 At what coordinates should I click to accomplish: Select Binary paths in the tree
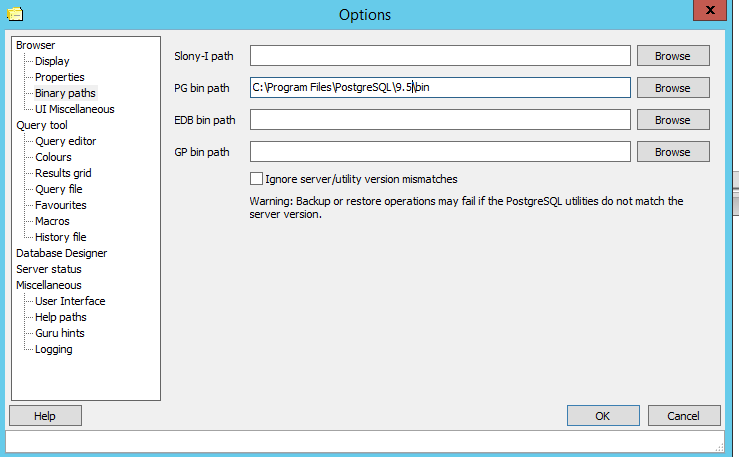click(x=66, y=93)
